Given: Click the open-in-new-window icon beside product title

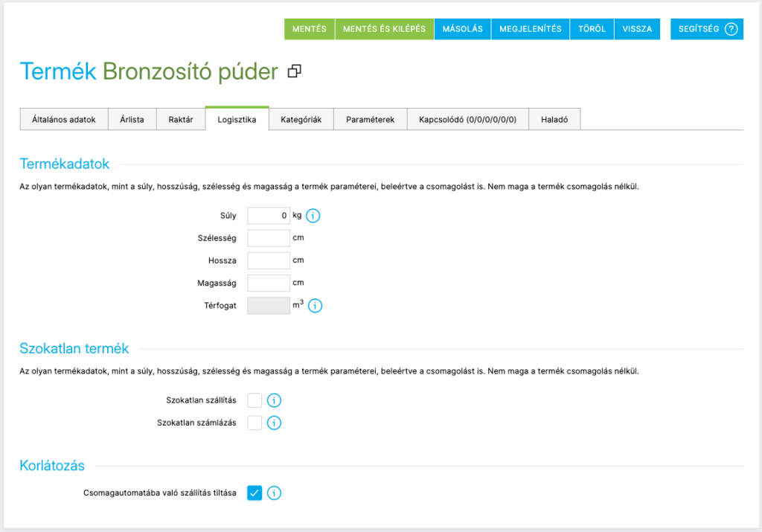Looking at the screenshot, I should tap(295, 71).
